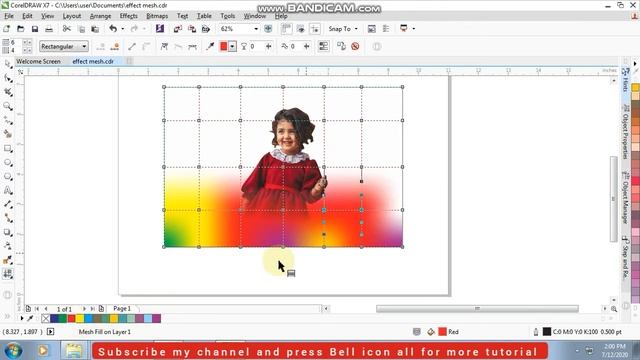Toggle the Full-Screen Preview button

(x=268, y=29)
